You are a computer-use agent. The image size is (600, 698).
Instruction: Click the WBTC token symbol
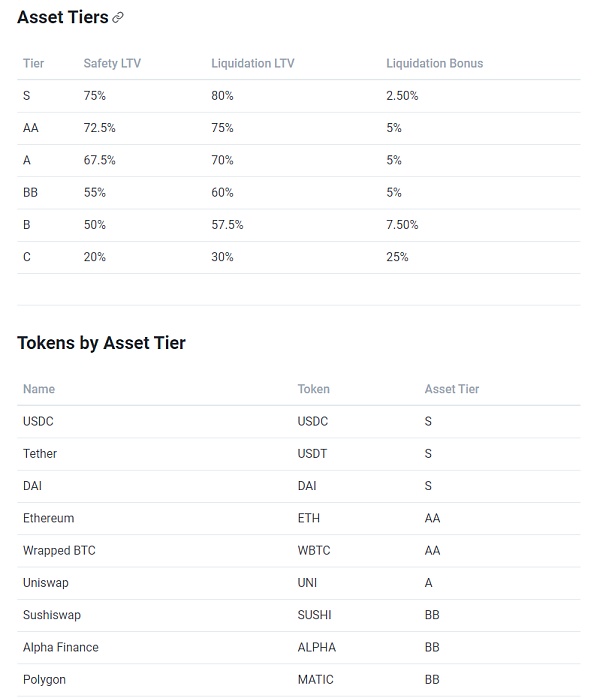click(x=315, y=551)
